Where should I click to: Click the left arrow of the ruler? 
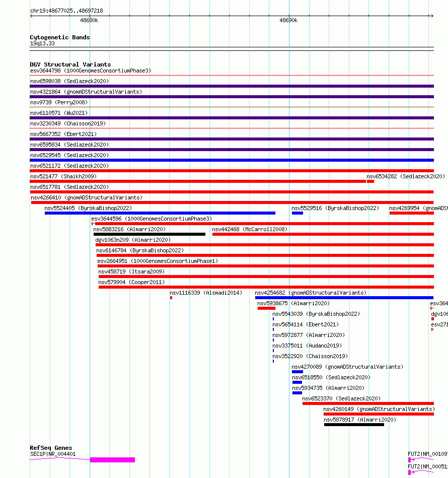coord(31,16)
